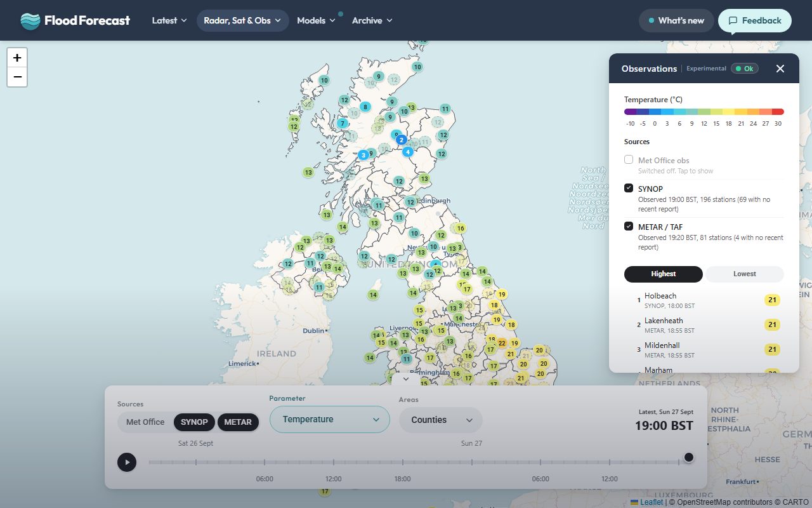
Task: Click the Ok status badge
Action: 745,69
